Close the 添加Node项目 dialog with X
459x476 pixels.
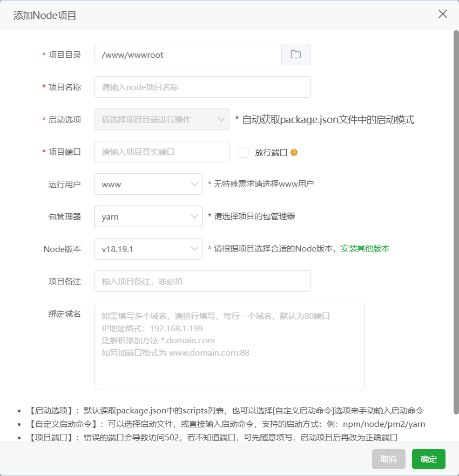[443, 14]
